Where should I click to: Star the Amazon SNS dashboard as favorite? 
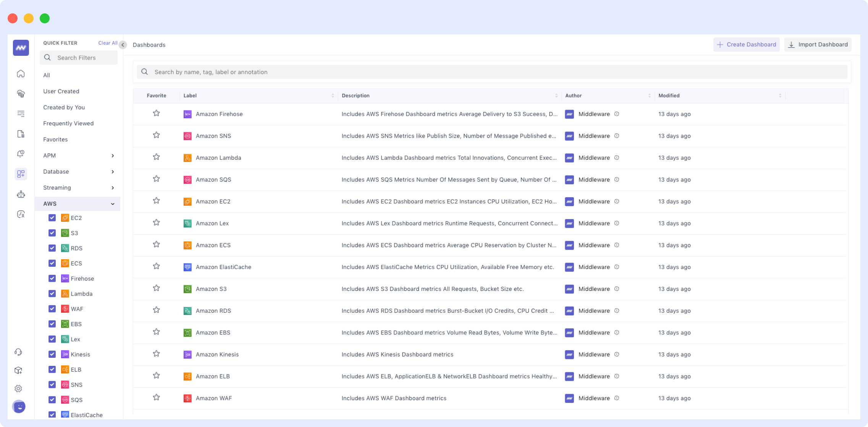click(156, 135)
